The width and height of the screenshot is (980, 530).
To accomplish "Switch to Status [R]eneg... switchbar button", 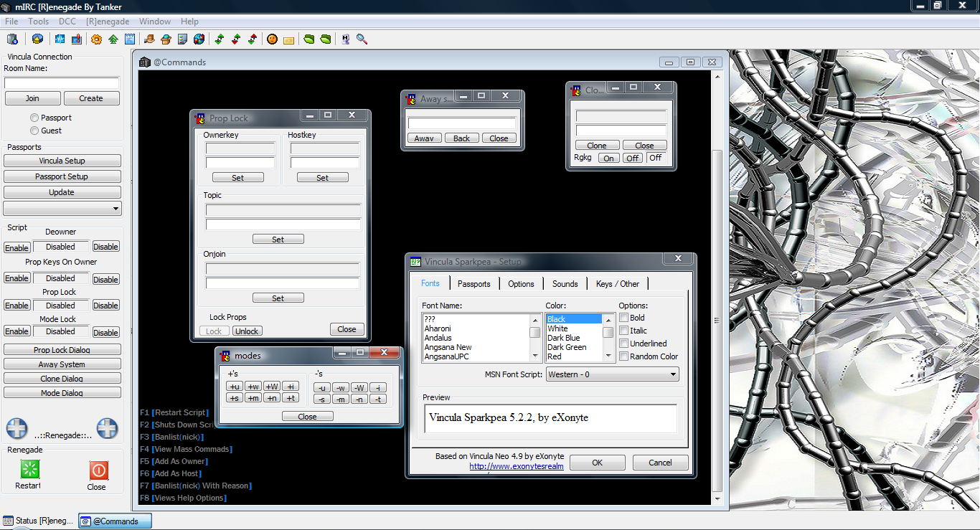I will click(x=39, y=521).
